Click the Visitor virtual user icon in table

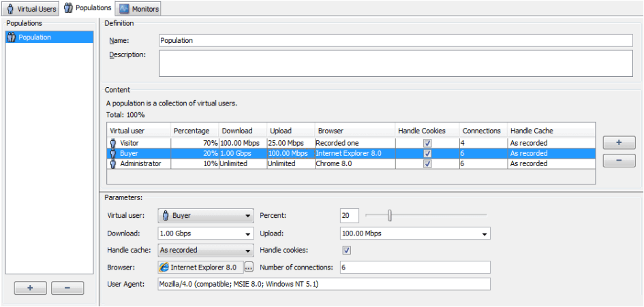[113, 143]
